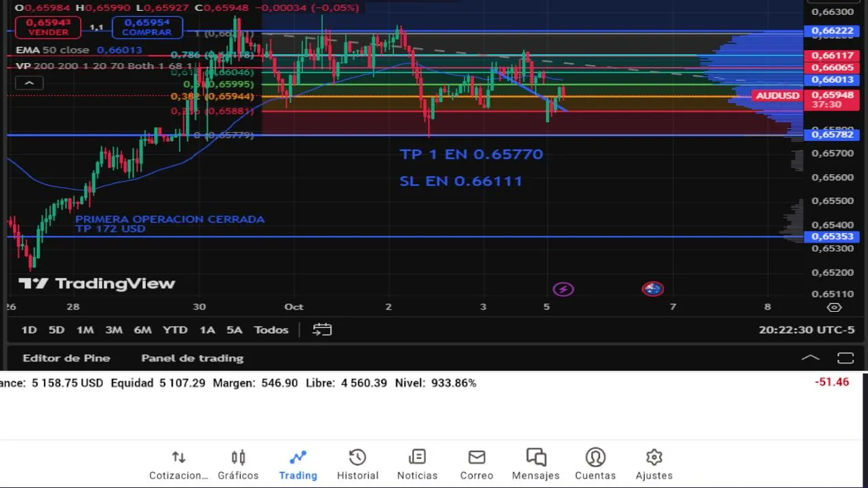This screenshot has height=488, width=868.
Task: Select the VP 200 indicator legend
Action: (x=103, y=66)
